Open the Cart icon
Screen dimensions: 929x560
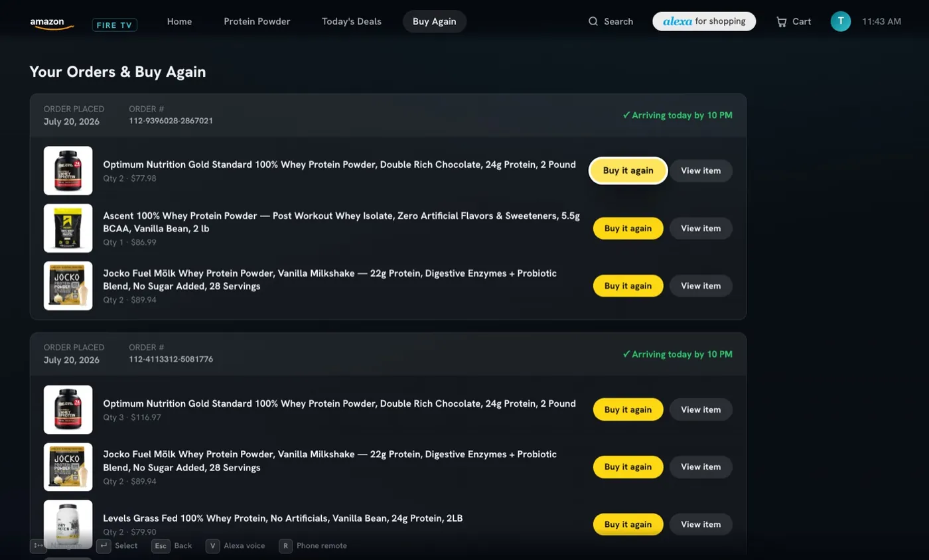[x=782, y=21]
